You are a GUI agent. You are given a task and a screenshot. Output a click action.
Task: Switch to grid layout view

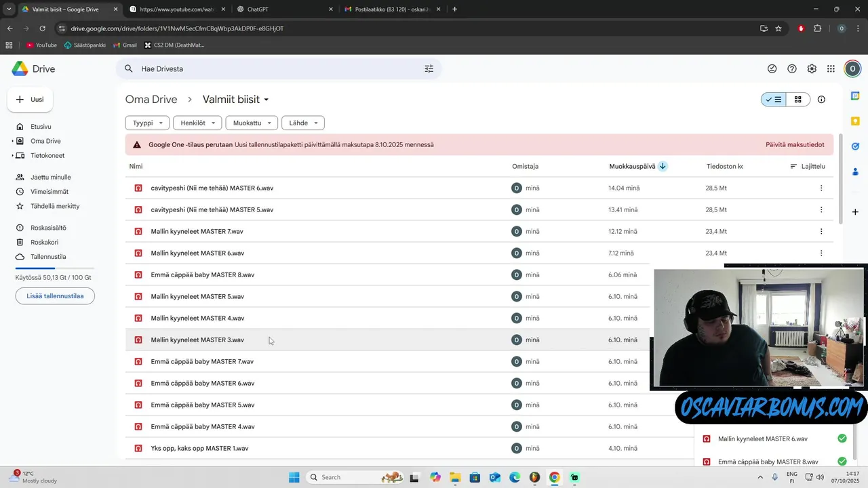[798, 100]
